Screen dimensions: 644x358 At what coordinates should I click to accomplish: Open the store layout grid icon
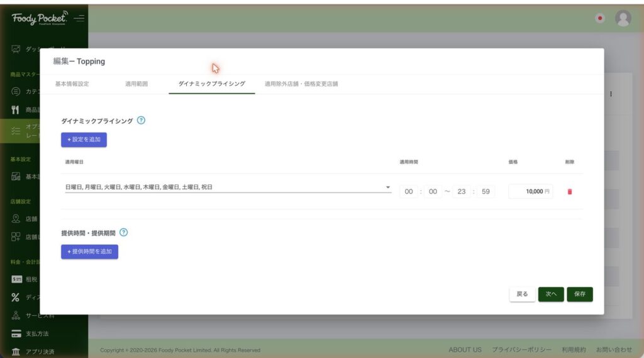point(16,237)
